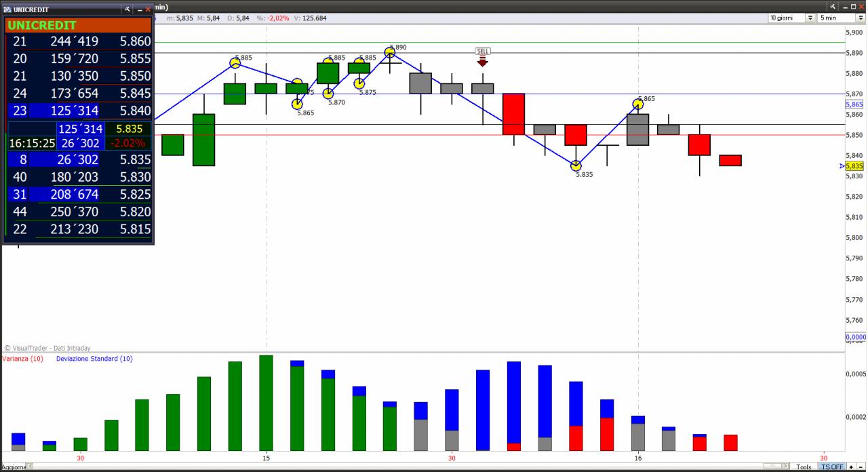The width and height of the screenshot is (868, 472).
Task: Click the horizontal scrollbar right arrow
Action: (x=785, y=466)
